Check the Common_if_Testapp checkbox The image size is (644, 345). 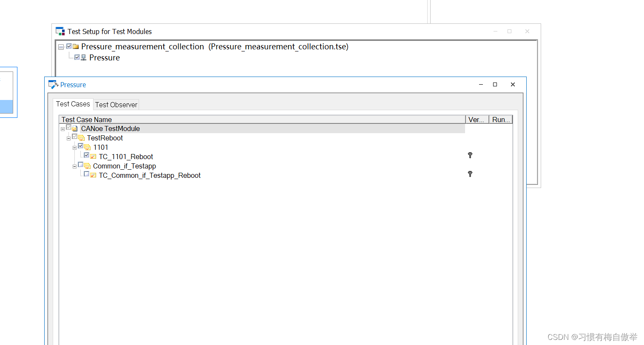pos(80,165)
